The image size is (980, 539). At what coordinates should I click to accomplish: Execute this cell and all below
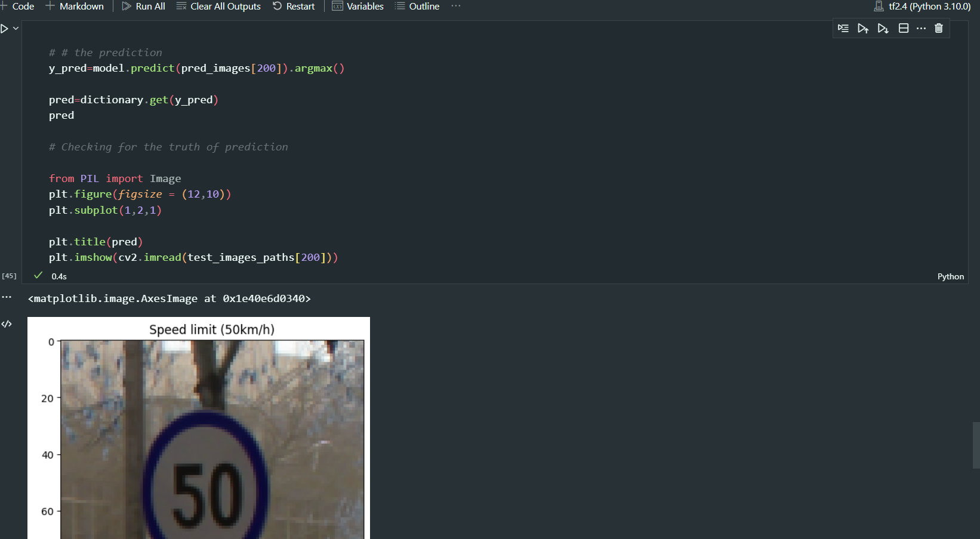pos(883,28)
